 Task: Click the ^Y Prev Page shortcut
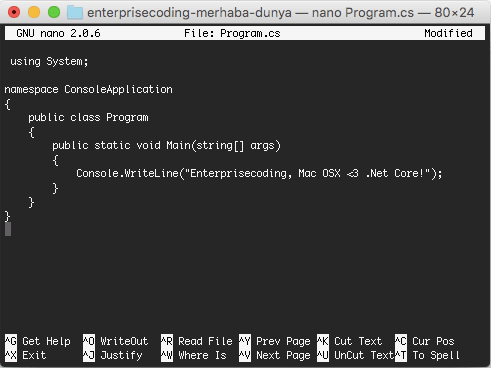click(275, 341)
